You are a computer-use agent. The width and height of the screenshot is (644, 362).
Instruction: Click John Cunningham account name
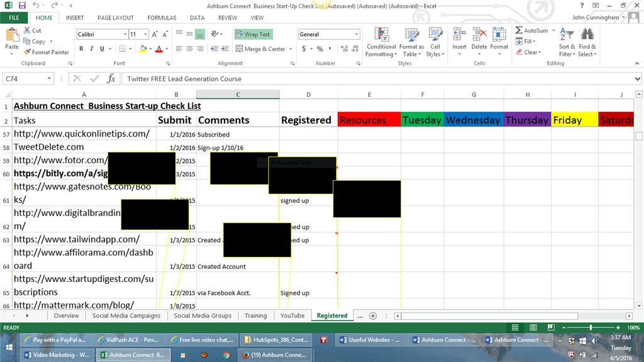596,17
